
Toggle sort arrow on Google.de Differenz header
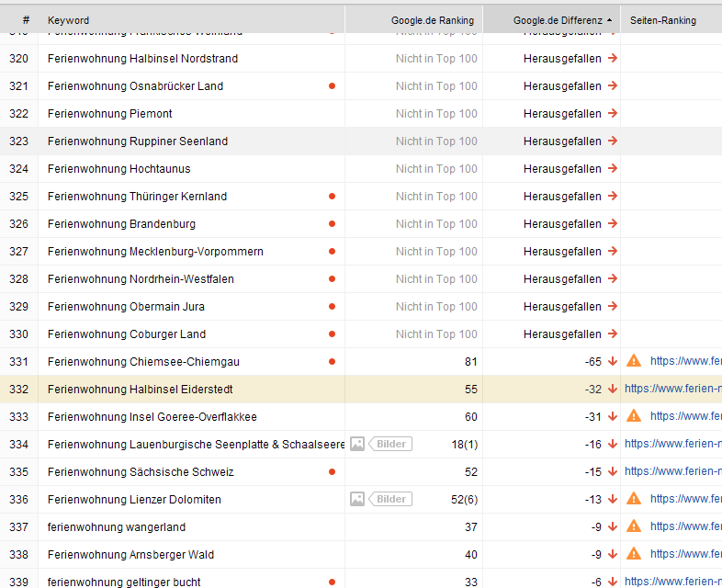tap(610, 20)
